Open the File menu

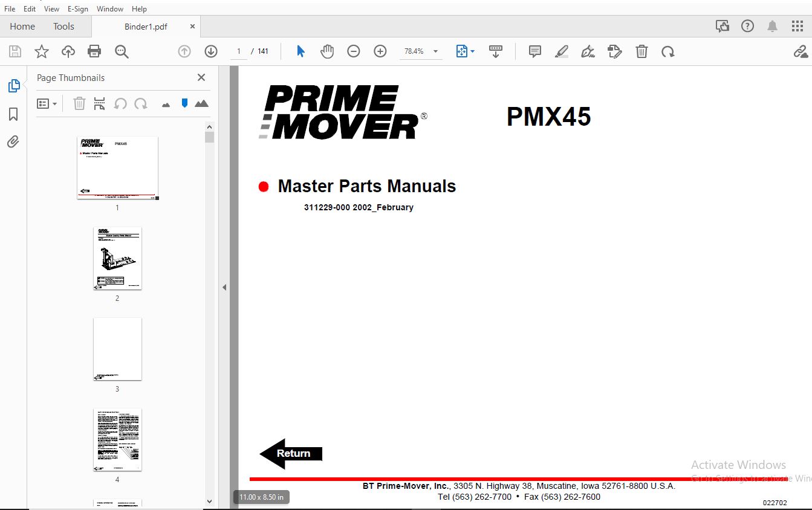coord(10,9)
